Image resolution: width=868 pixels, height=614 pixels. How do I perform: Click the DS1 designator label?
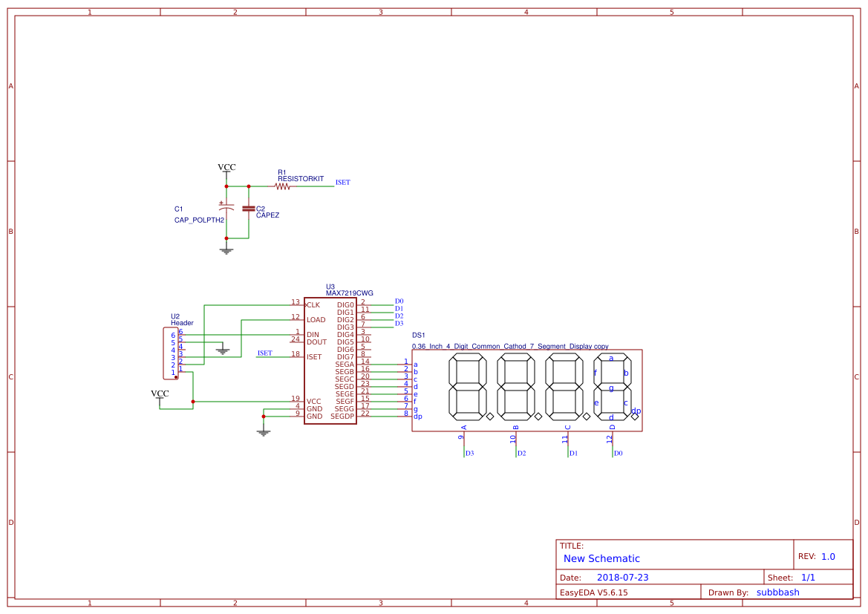(419, 336)
